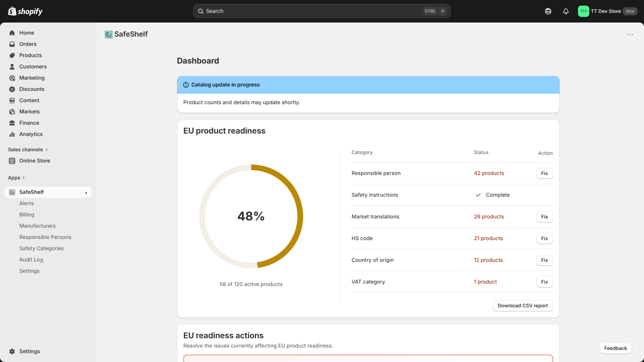Fix the Responsible person issues
This screenshot has width=644, height=362.
[x=545, y=173]
